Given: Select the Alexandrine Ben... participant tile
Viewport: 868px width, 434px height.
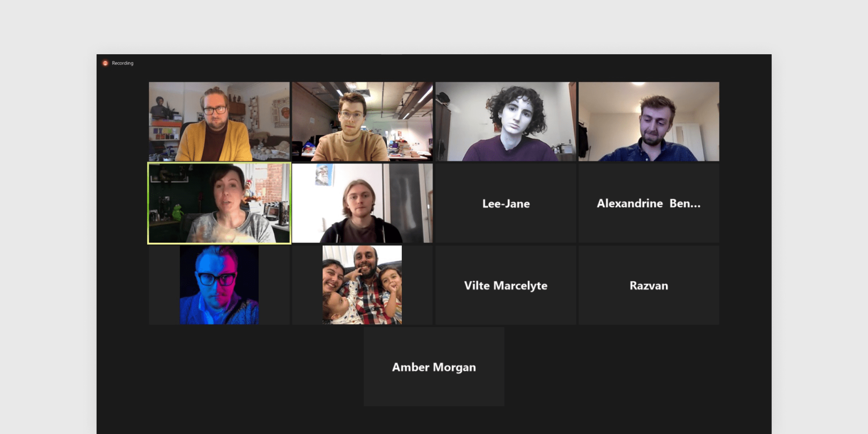Looking at the screenshot, I should 648,203.
